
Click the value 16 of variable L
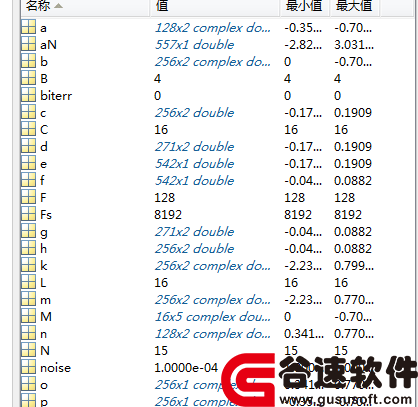161,283
